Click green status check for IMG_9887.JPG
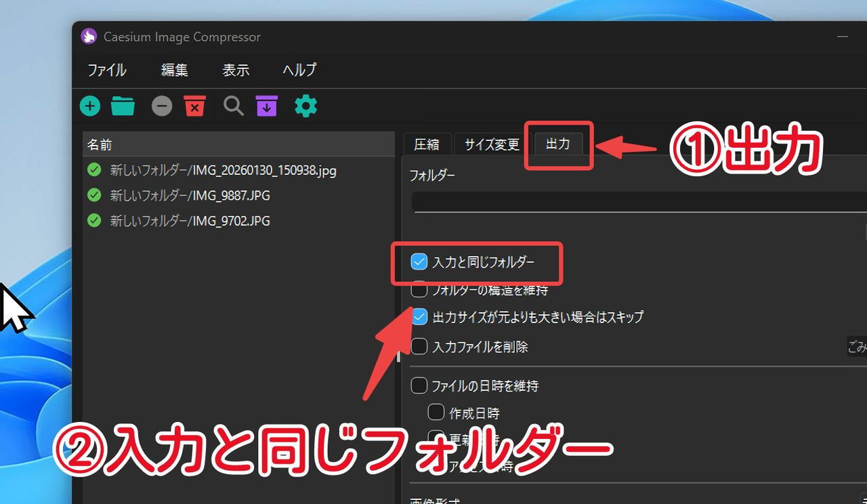 (95, 195)
